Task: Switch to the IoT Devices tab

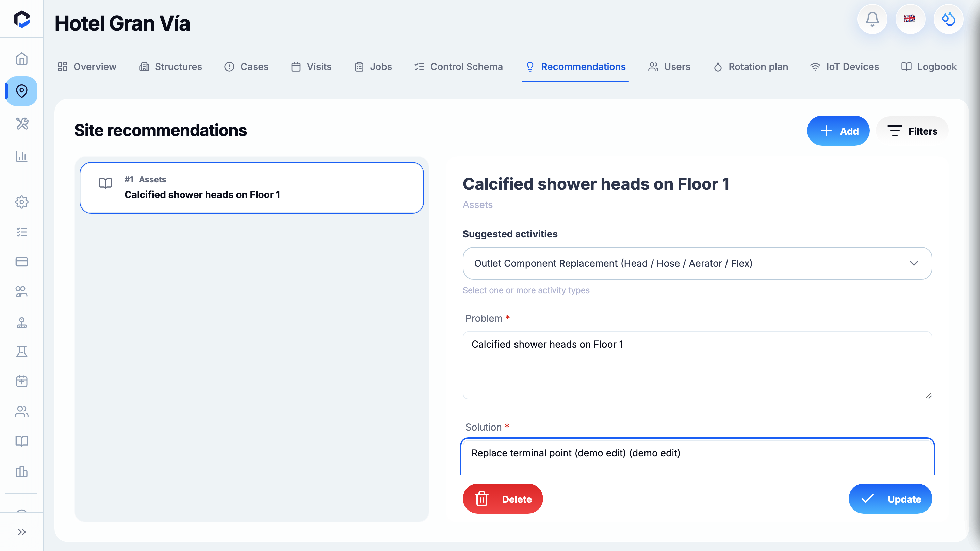Action: pyautogui.click(x=845, y=67)
